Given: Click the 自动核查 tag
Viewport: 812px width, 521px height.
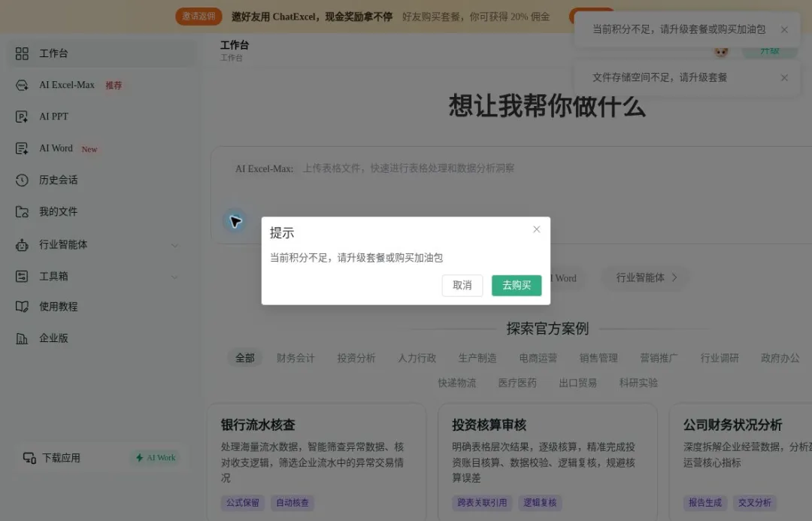Looking at the screenshot, I should point(292,502).
